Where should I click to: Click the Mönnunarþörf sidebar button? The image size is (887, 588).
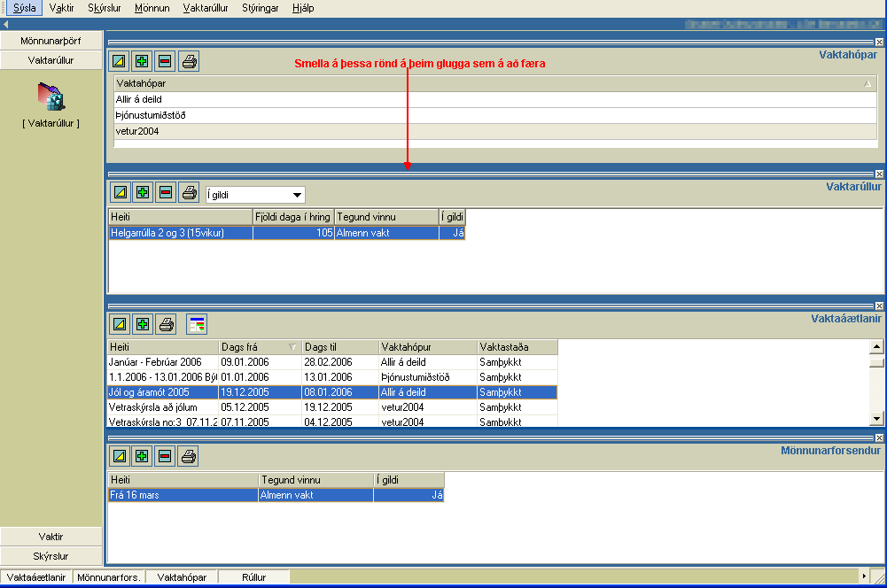[51, 41]
